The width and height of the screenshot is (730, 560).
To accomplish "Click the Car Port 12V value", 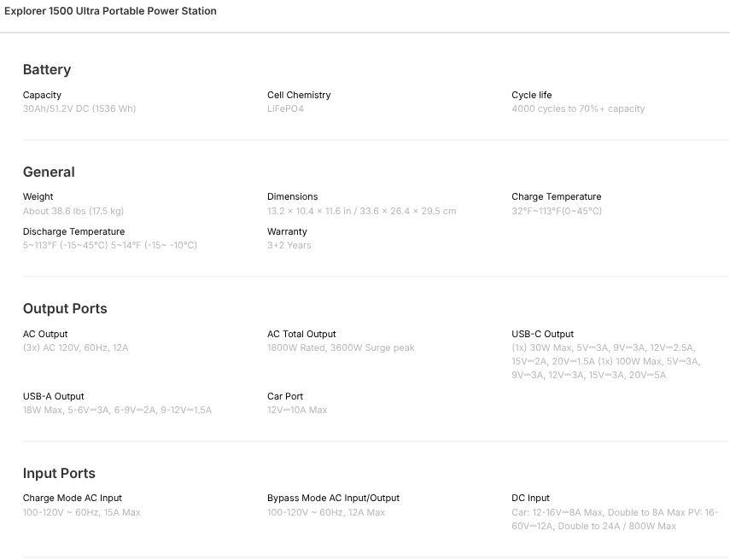I will 297,411.
